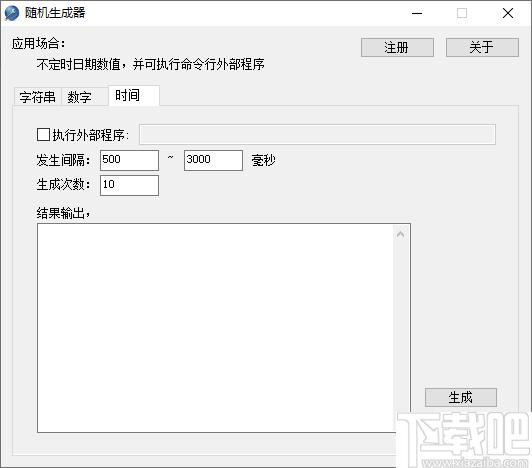Click the 随机生成器 app icon in title bar
Image resolution: width=532 pixels, height=468 pixels.
12,13
